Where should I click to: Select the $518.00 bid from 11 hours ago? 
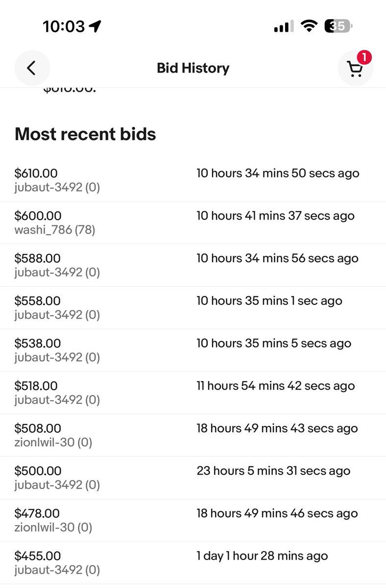193,393
